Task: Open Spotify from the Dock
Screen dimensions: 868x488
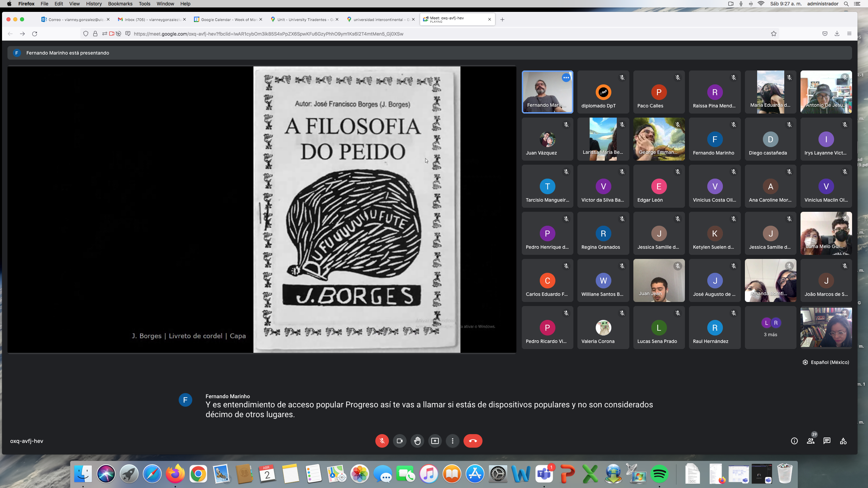Action: click(x=659, y=473)
